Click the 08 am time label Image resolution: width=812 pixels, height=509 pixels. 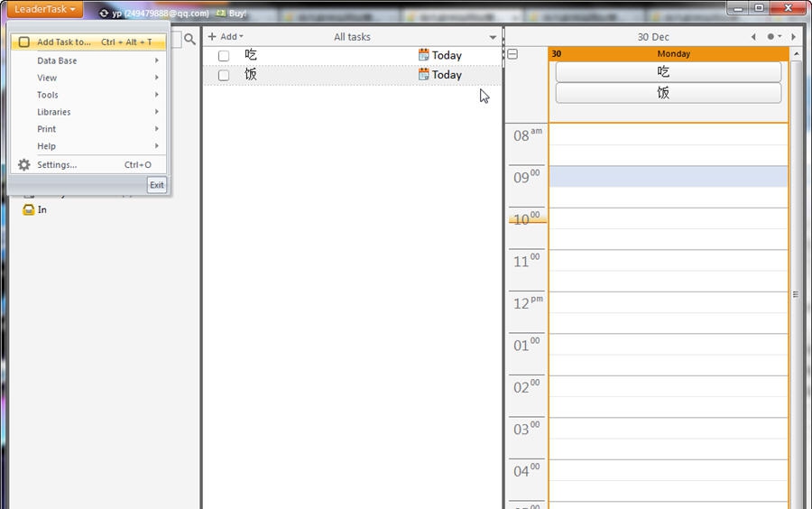(528, 135)
